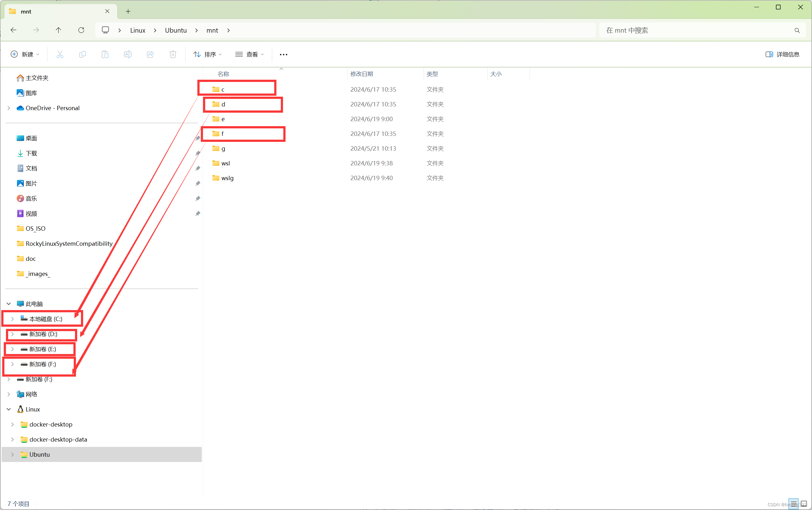This screenshot has height=510, width=812.
Task: Open the three-dots more options menu
Action: [283, 54]
